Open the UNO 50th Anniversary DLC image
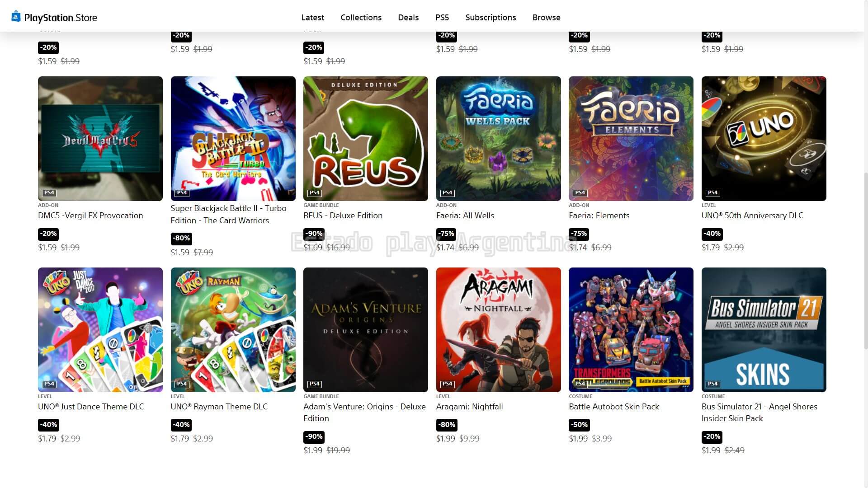The height and width of the screenshot is (488, 868). coord(764,139)
